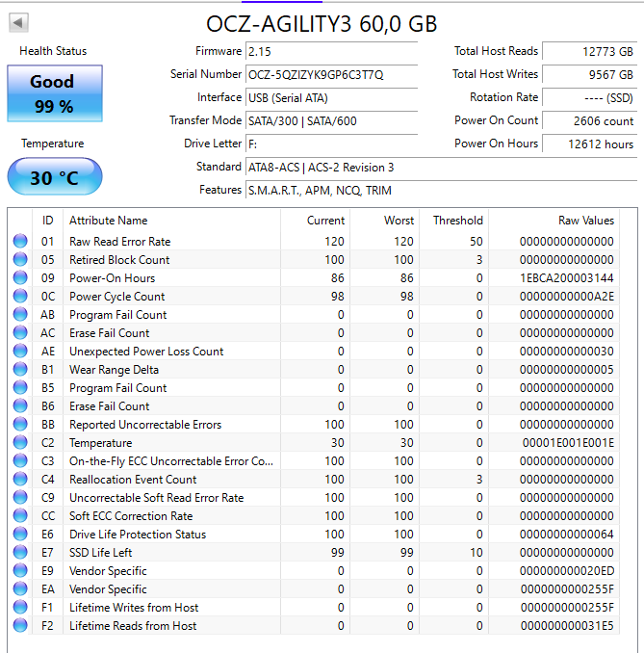Click the 30 °C temperature indicator
The width and height of the screenshot is (644, 653).
coord(54,178)
